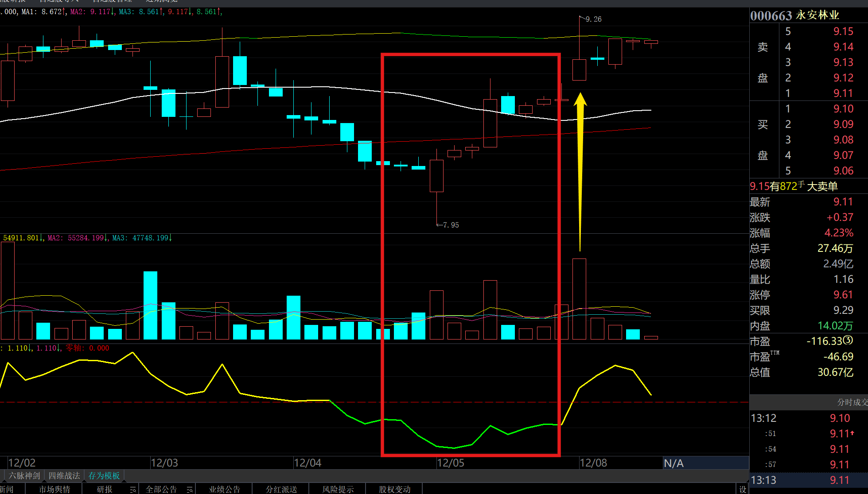The height and width of the screenshot is (494, 868).
Task: Open the 风险提示 tab
Action: click(338, 489)
